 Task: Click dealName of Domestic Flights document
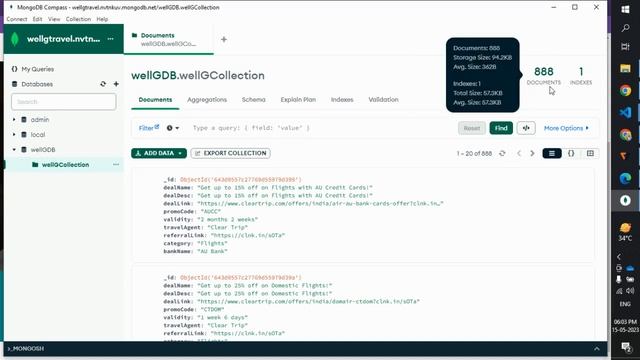[264, 285]
